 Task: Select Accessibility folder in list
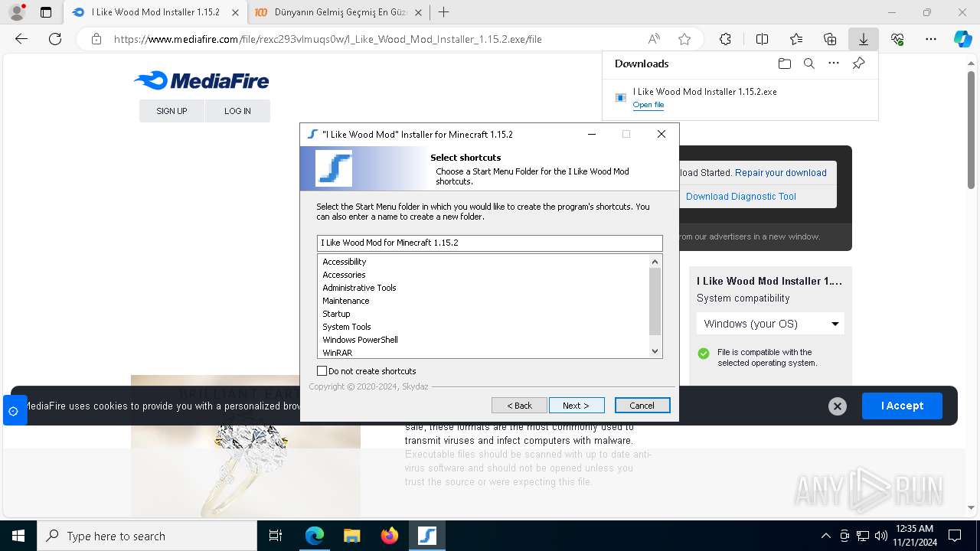point(344,262)
